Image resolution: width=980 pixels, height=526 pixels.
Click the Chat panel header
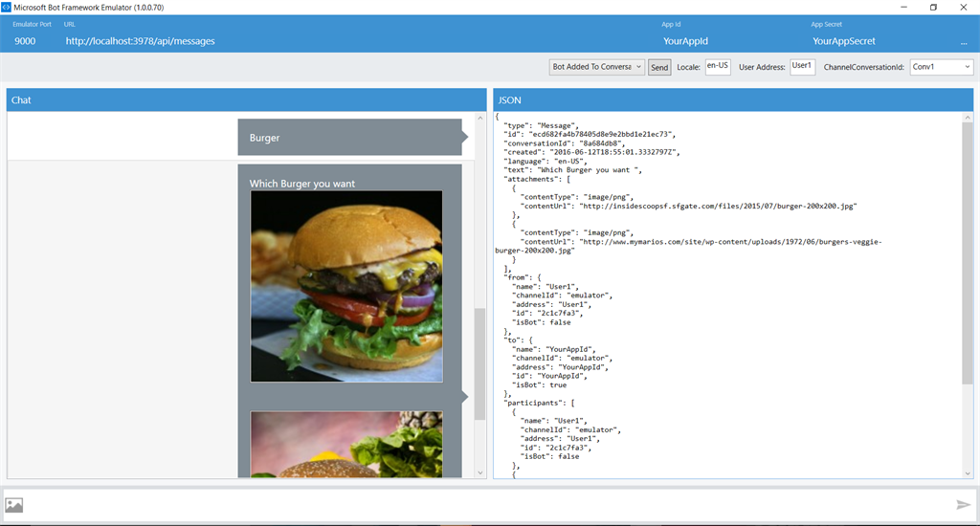(x=246, y=100)
